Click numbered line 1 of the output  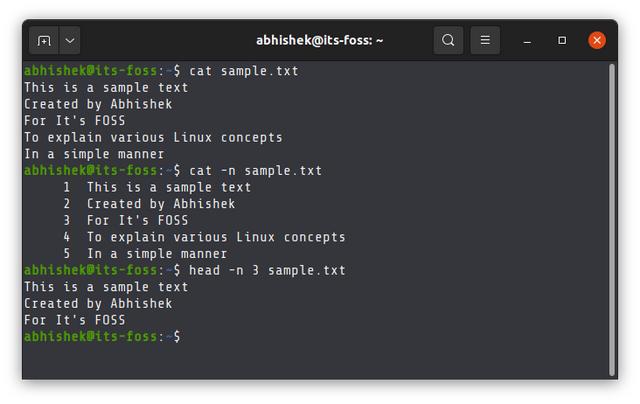[157, 187]
